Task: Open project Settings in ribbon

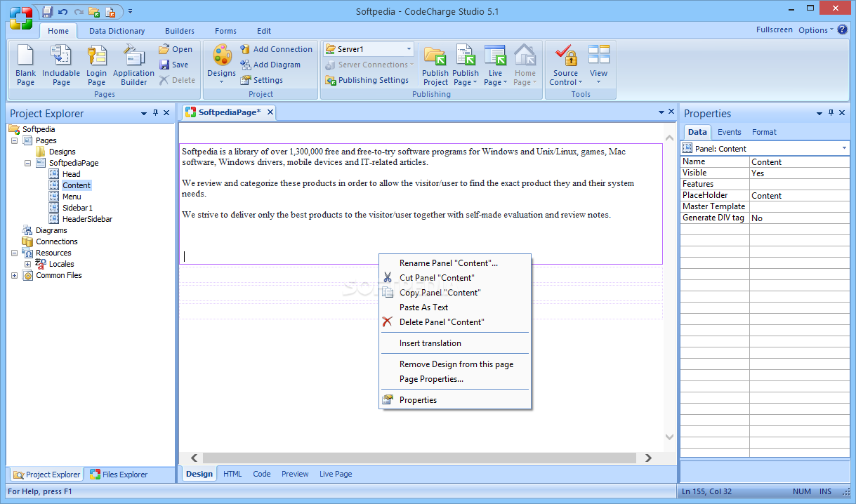Action: [262, 80]
